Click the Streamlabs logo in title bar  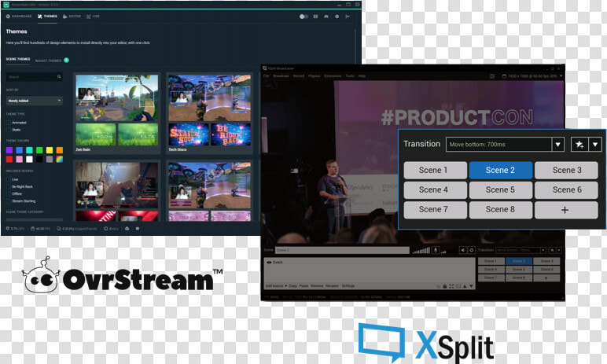pyautogui.click(x=6, y=5)
